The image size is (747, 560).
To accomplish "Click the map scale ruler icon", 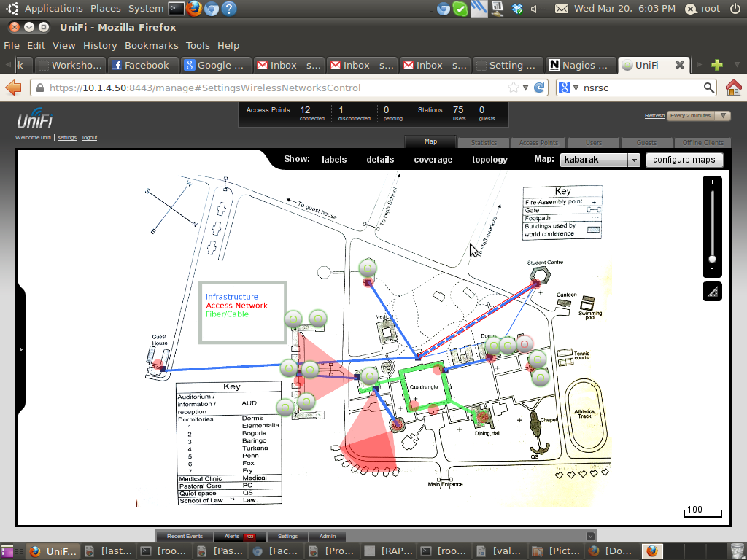I will tap(712, 291).
